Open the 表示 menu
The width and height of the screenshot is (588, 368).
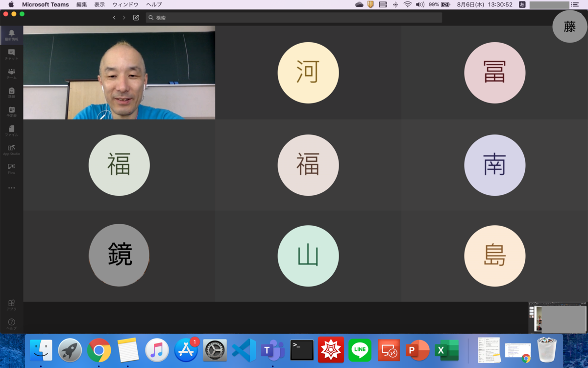tap(99, 4)
